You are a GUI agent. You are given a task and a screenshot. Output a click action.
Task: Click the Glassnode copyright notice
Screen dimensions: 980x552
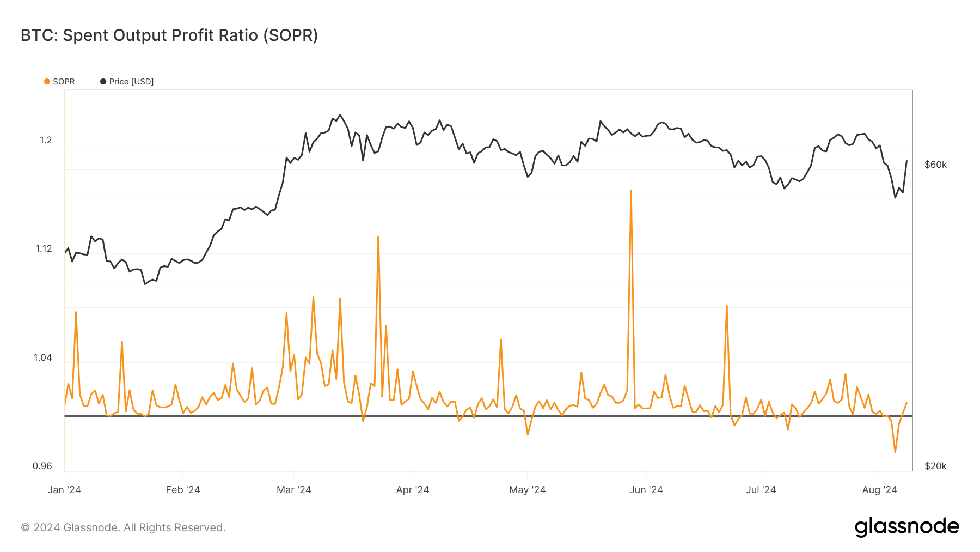pos(123,527)
